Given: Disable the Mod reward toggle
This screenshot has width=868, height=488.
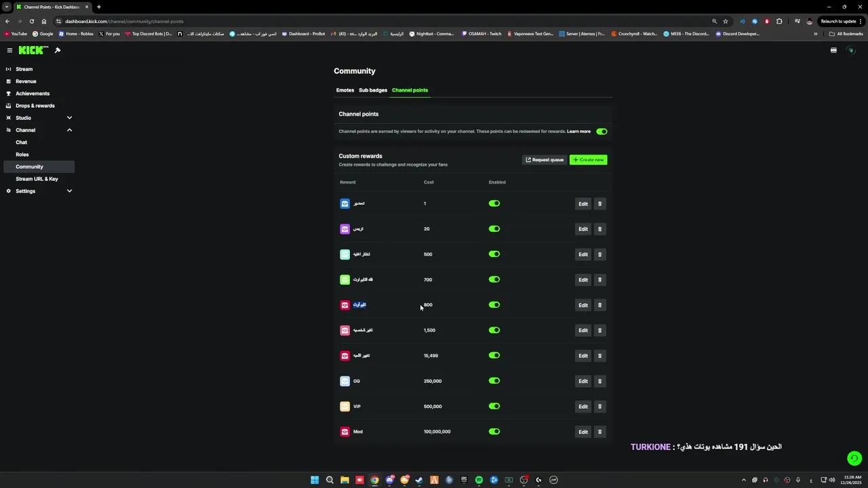Looking at the screenshot, I should (494, 432).
